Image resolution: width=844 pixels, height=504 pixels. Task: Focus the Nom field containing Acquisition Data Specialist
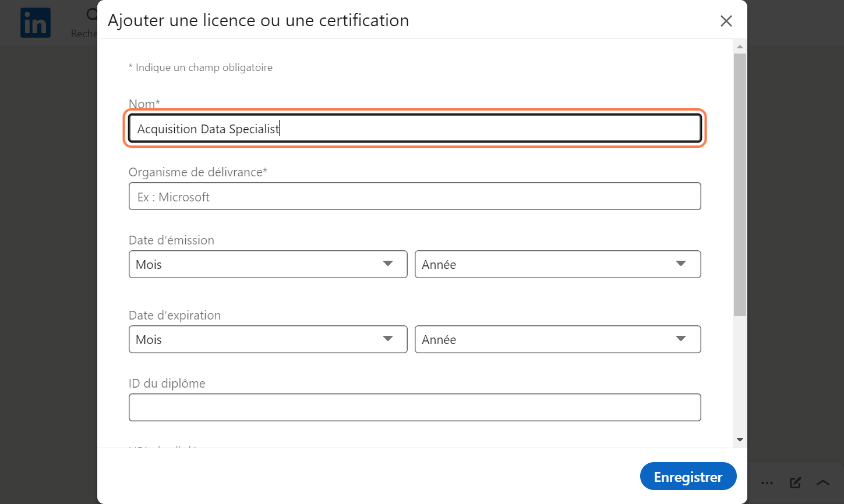tap(415, 128)
